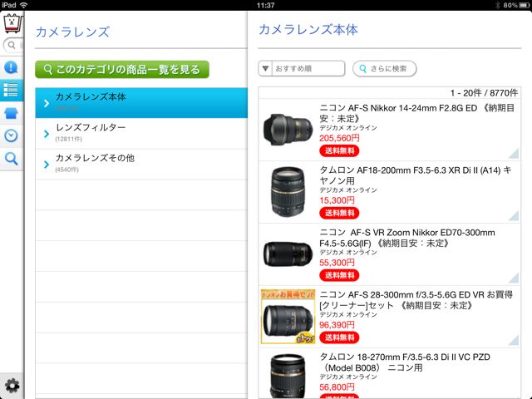Image resolution: width=532 pixels, height=399 pixels.
Task: Select カメラレンズ本体 category row
Action: [x=141, y=103]
